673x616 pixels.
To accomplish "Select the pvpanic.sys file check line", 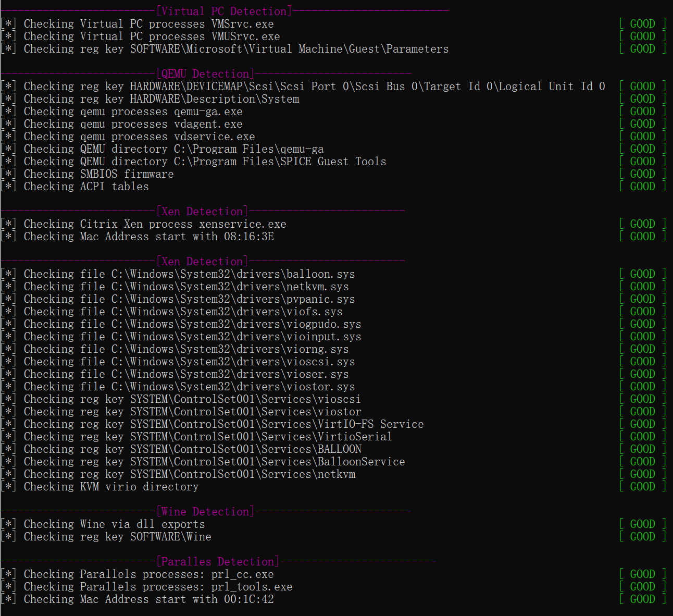I will (x=178, y=299).
